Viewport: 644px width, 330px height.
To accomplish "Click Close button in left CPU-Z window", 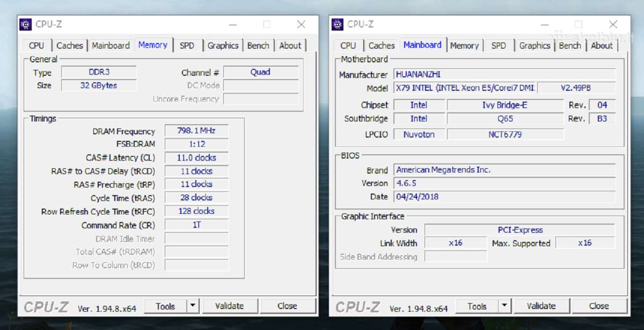I will tap(287, 306).
